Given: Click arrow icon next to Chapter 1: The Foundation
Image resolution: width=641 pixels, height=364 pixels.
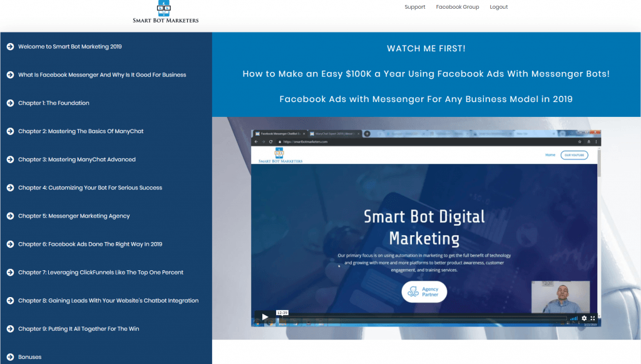Looking at the screenshot, I should coord(10,103).
